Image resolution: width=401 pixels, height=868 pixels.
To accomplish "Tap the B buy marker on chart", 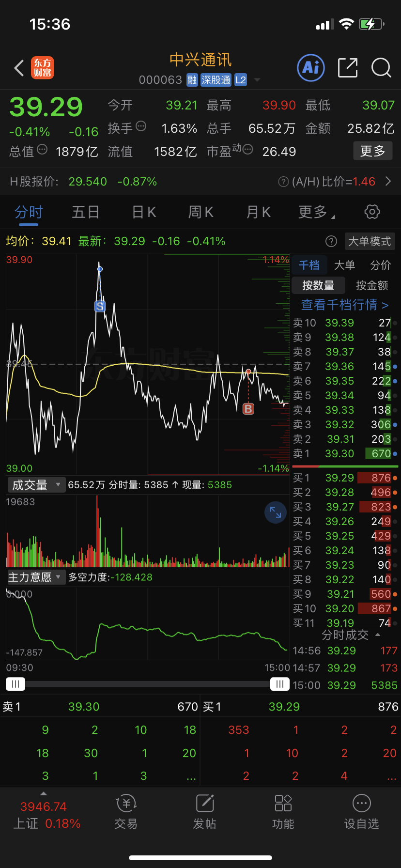I will [x=248, y=409].
